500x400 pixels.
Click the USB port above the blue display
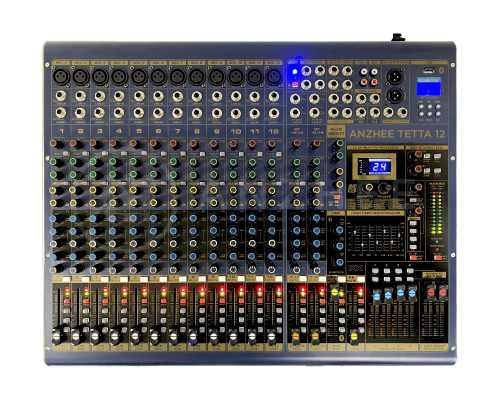click(x=429, y=70)
